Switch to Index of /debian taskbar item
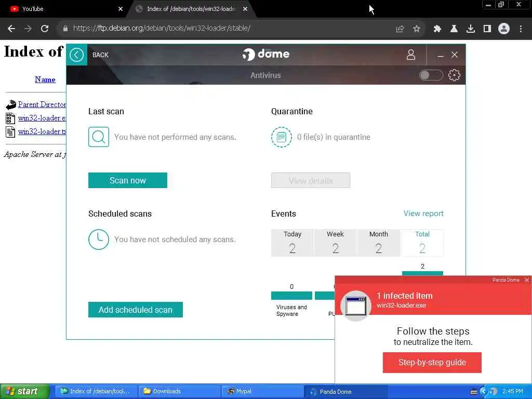 coord(96,391)
